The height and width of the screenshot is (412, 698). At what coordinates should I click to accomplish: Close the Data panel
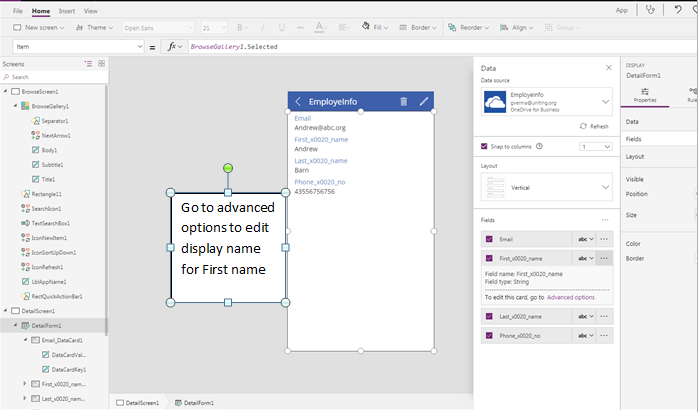[608, 67]
